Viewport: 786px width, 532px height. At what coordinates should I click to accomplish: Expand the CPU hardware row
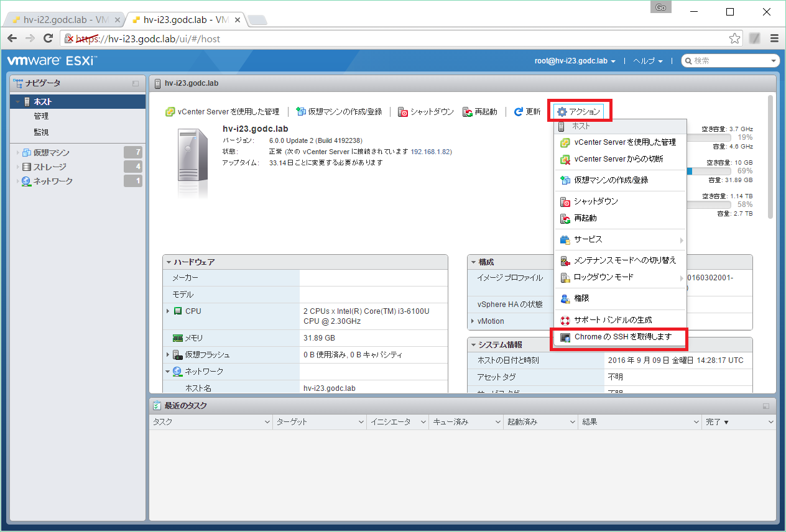[168, 311]
